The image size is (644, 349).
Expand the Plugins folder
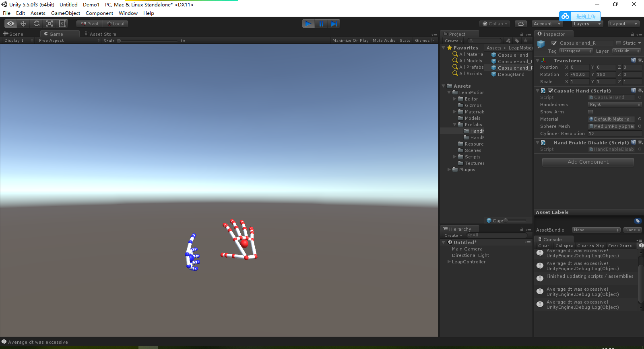[x=449, y=170]
